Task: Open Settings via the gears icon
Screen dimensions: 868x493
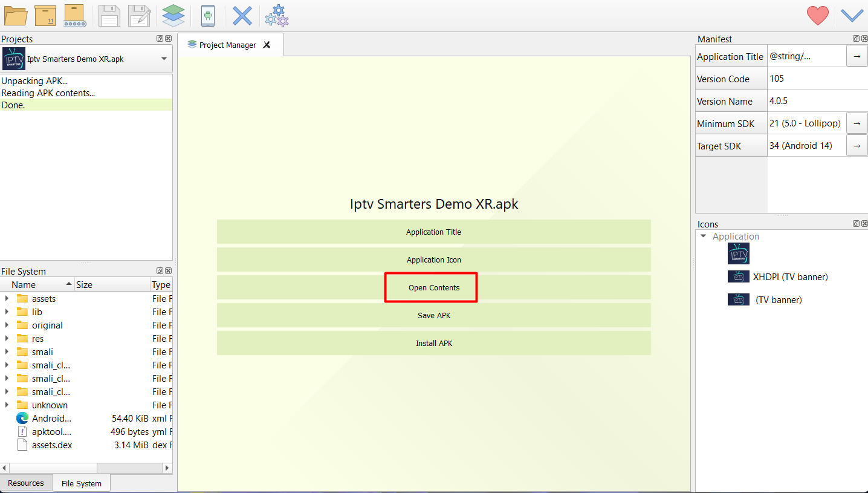Action: (277, 16)
